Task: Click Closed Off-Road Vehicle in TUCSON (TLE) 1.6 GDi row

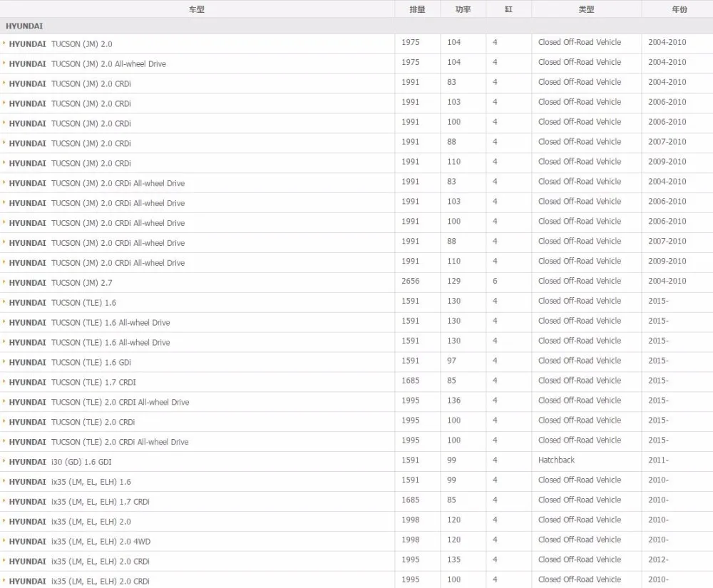Action: coord(580,361)
